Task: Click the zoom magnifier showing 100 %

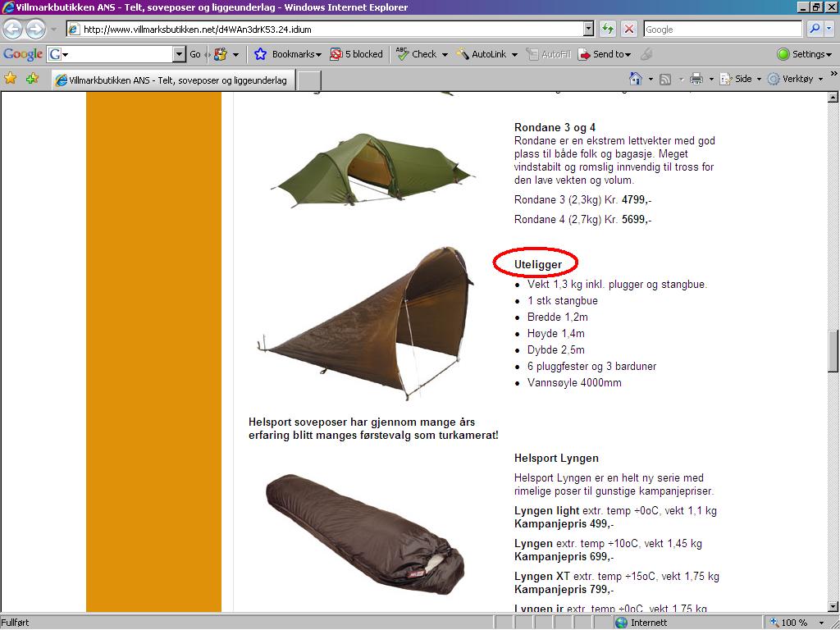Action: coord(774,623)
